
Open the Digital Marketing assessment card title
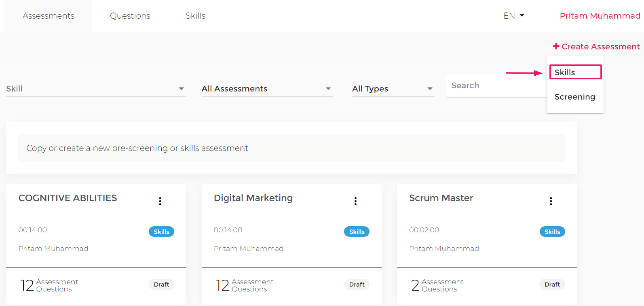(253, 198)
